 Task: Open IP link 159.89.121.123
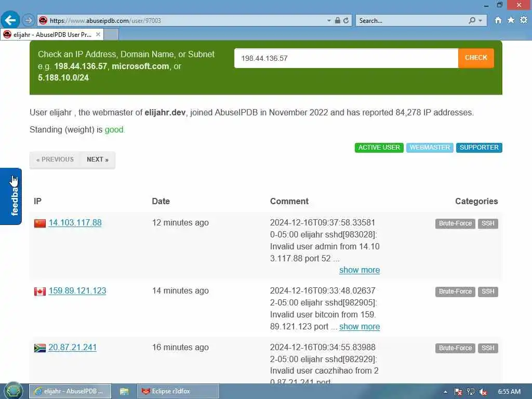[x=77, y=291]
